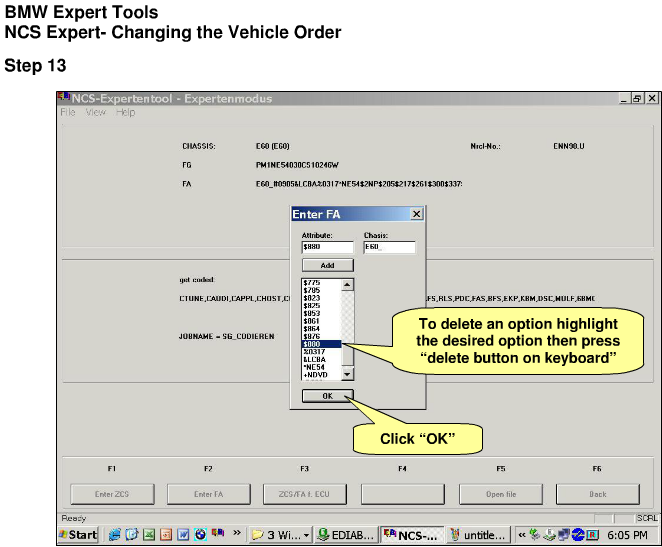Expand hidden system tray icons
The image size is (662, 547).
[522, 535]
